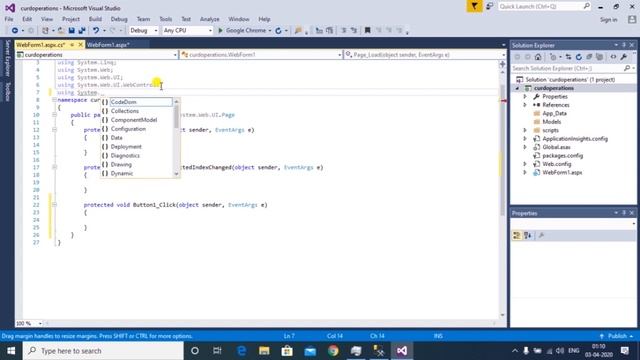The image size is (640, 360).
Task: Toggle auto-hide pin on Properties panel
Action: coord(624,213)
